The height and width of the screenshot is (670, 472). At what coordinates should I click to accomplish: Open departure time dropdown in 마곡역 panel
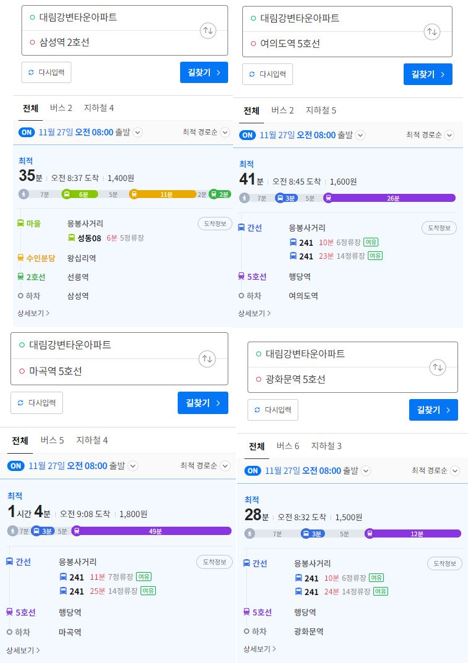pos(133,466)
